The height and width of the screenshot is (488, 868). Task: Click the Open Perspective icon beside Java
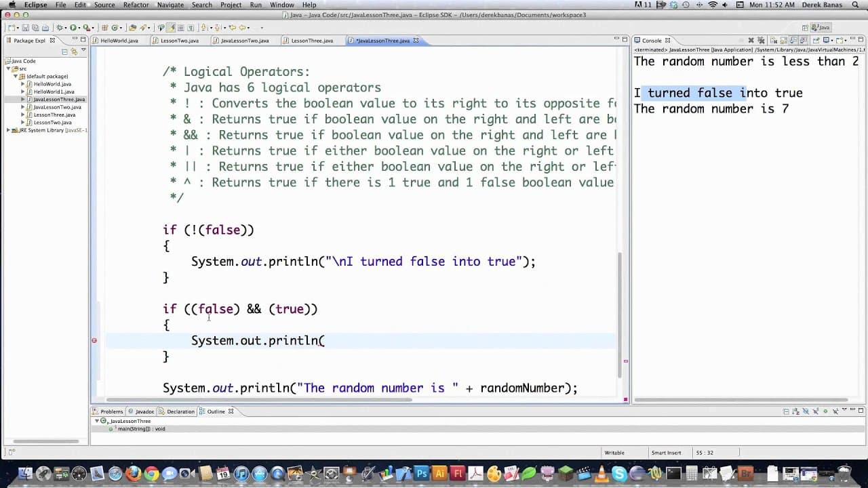coord(805,28)
